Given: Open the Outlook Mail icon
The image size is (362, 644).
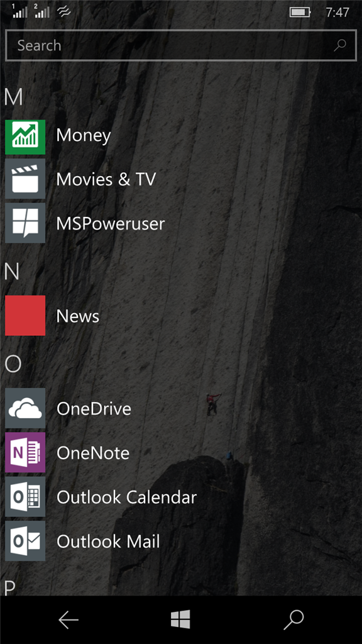Looking at the screenshot, I should click(25, 541).
